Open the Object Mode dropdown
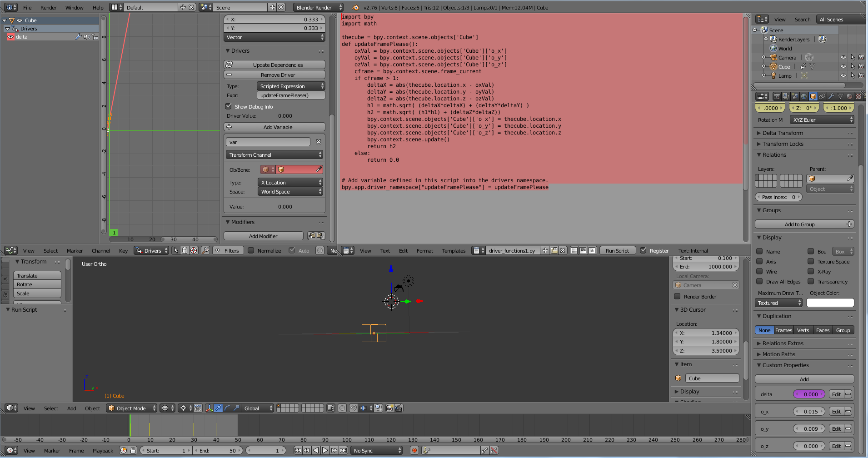868x458 pixels. 132,408
